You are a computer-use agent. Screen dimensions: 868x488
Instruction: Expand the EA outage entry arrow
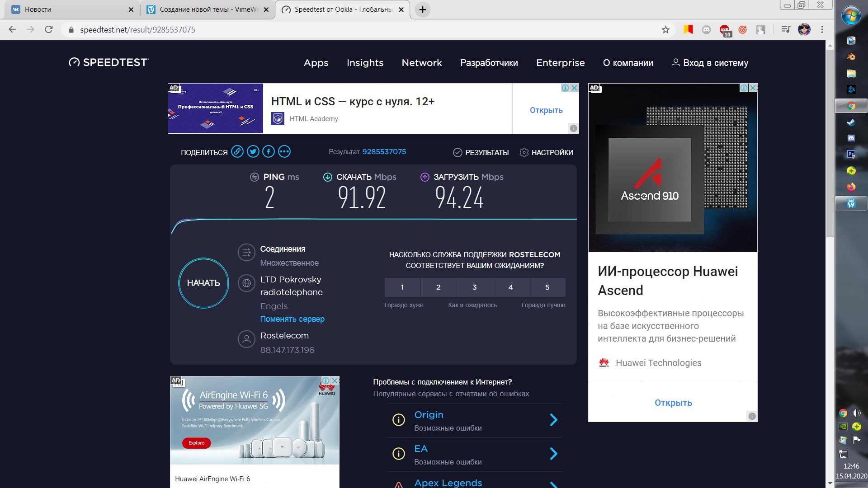pyautogui.click(x=553, y=454)
